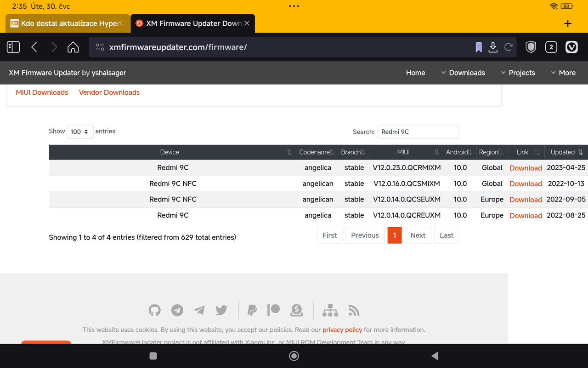
Task: Open the sitemap icon in the footer
Action: 330,310
